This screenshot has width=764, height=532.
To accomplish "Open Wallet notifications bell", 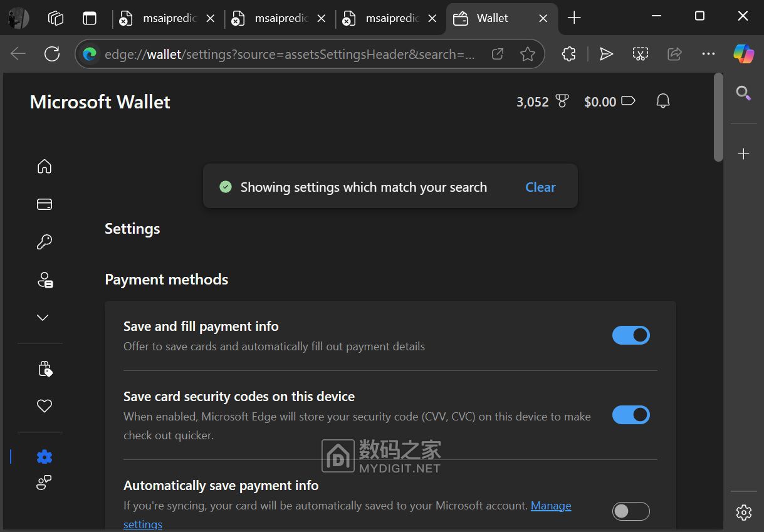I will pyautogui.click(x=663, y=101).
